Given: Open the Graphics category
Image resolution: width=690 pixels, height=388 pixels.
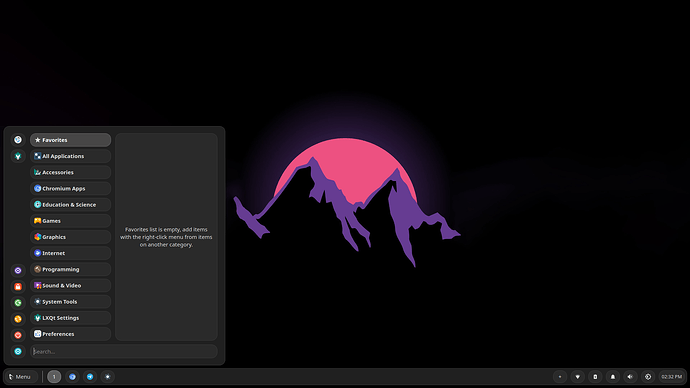Looking at the screenshot, I should (x=70, y=237).
